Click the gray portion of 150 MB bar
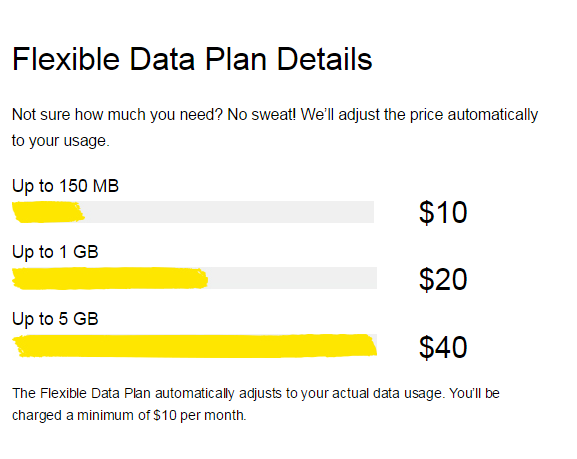577x459 pixels. pyautogui.click(x=229, y=212)
